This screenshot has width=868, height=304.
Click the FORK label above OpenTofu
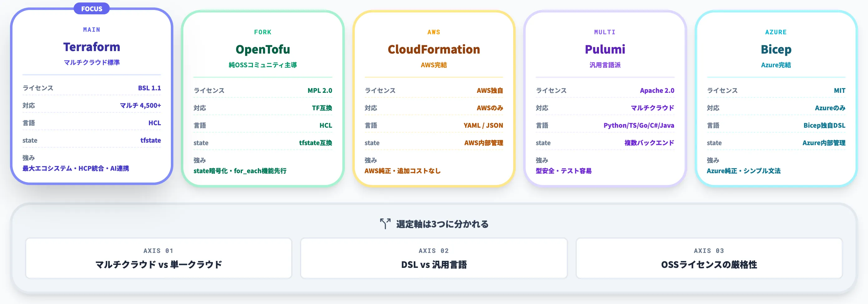263,32
